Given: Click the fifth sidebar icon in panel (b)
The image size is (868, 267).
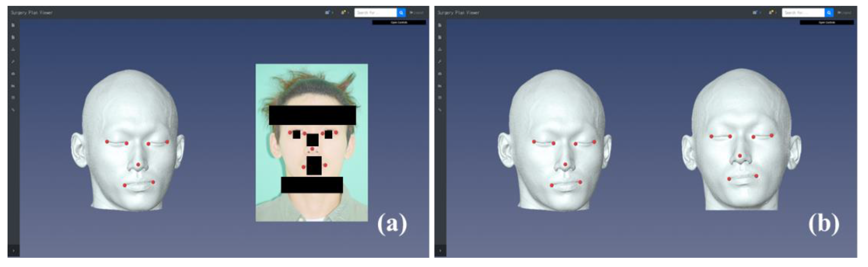Looking at the screenshot, I should tap(440, 74).
